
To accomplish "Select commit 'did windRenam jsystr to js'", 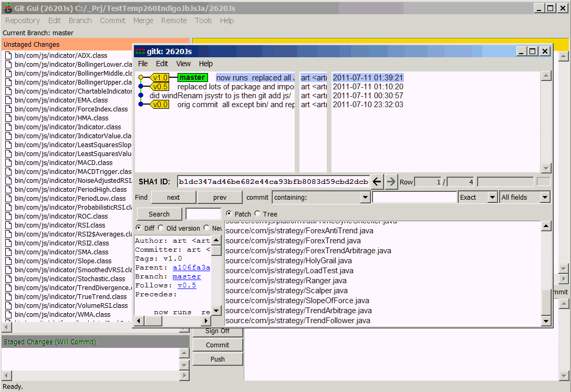I will click(220, 96).
